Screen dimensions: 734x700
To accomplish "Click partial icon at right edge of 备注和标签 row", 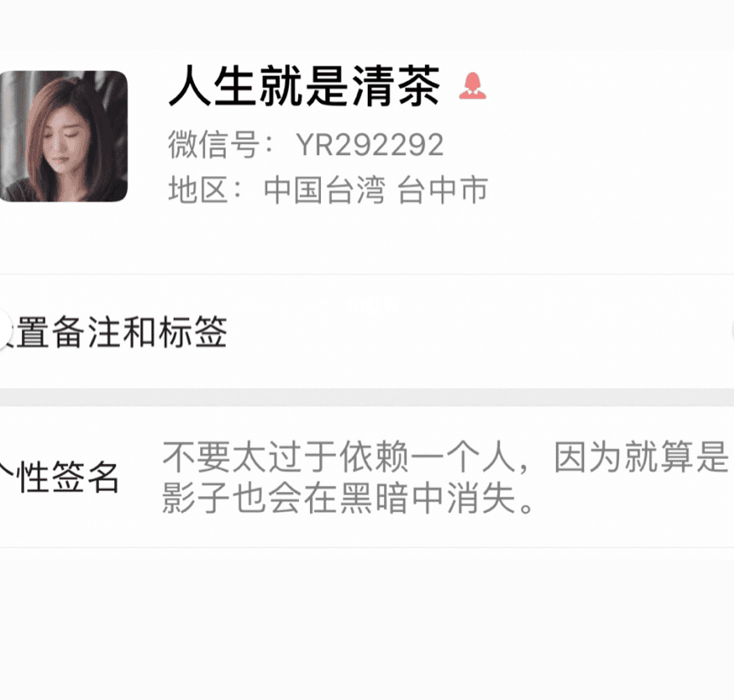I will click(x=731, y=330).
